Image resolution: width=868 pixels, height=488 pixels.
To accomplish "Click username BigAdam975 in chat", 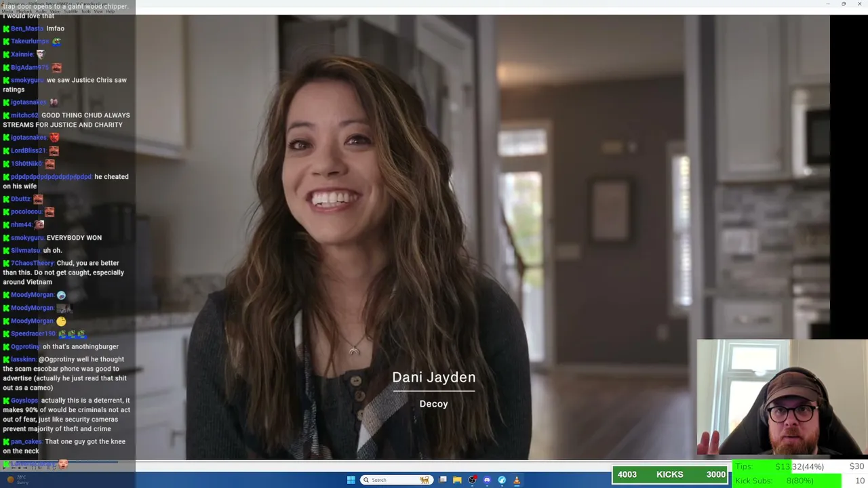I will 30,68.
